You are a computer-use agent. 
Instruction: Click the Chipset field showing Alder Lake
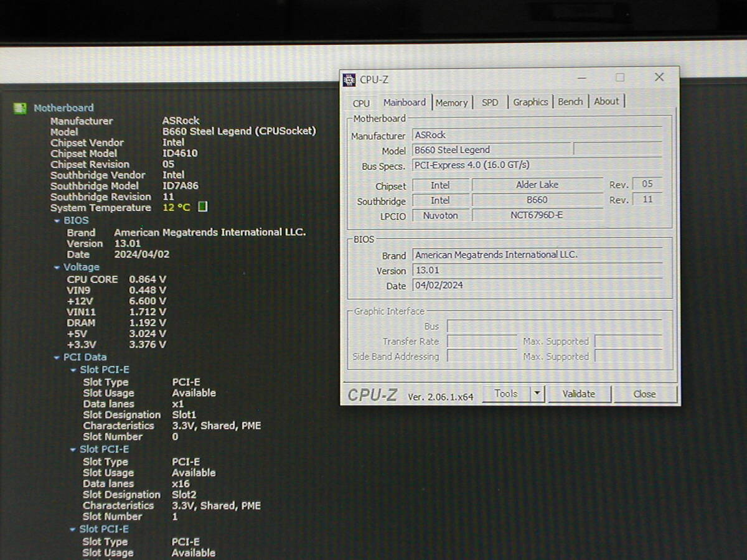pos(537,185)
